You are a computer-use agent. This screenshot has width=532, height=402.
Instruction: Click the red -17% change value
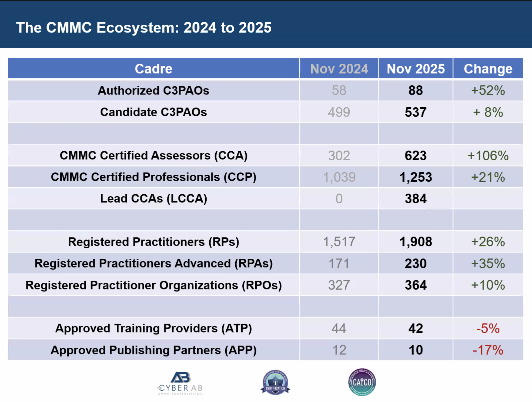pos(488,350)
